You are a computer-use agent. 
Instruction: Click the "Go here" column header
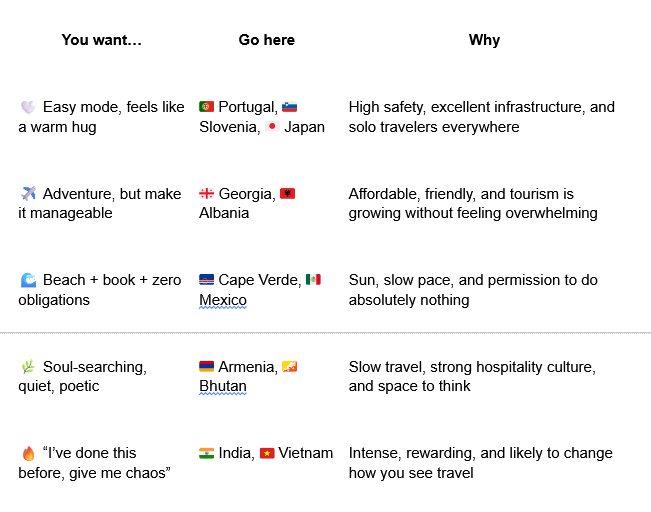coord(266,40)
